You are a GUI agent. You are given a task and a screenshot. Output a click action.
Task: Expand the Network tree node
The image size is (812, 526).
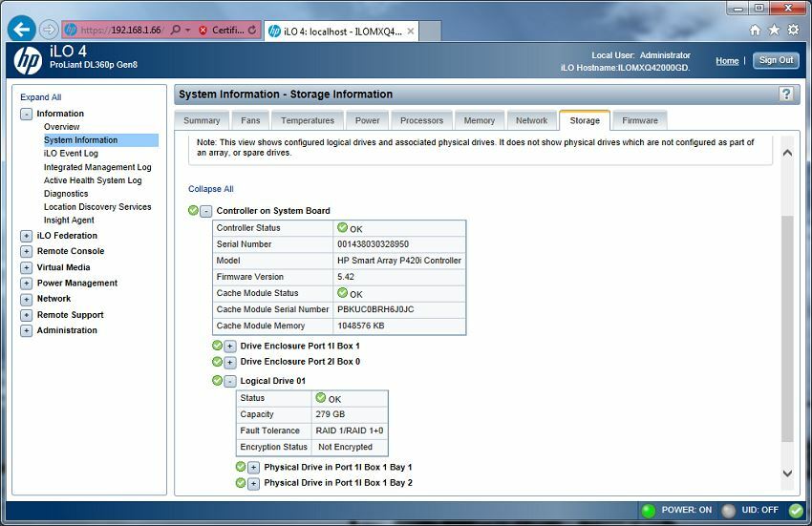[x=26, y=299]
